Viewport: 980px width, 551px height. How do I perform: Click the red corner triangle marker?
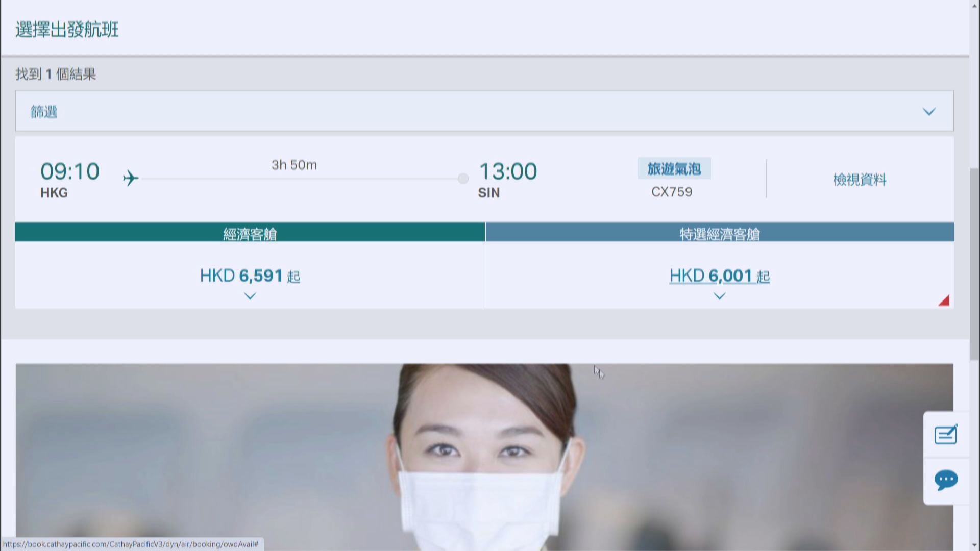point(945,301)
